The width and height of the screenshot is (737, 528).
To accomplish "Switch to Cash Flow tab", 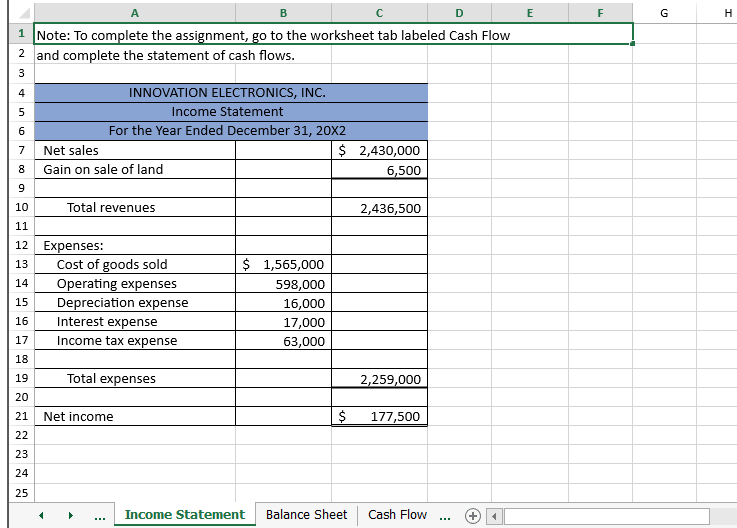I will 397,515.
